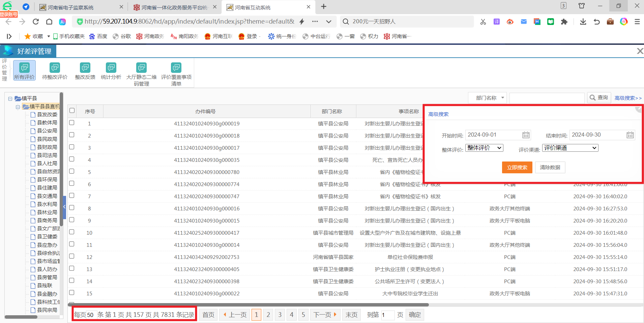Viewport: 644px width, 323px height.
Task: Open the mail extension icon
Action: tap(524, 22)
